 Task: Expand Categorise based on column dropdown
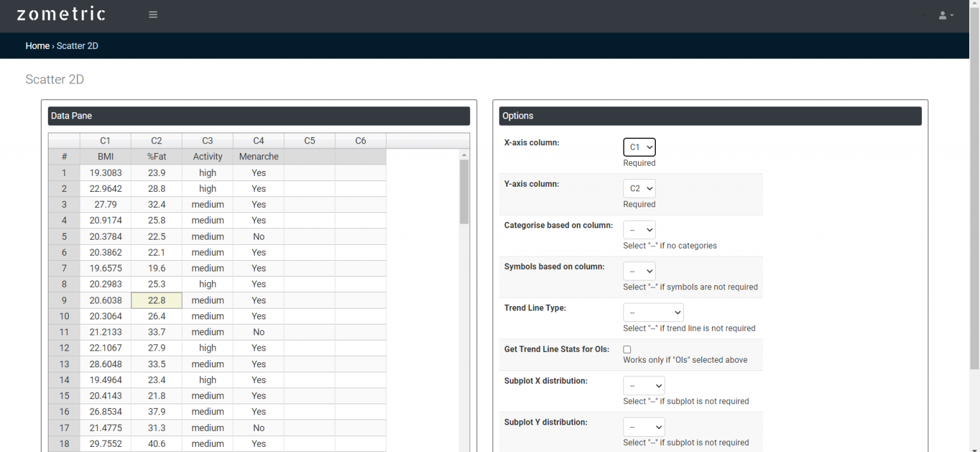coord(639,230)
